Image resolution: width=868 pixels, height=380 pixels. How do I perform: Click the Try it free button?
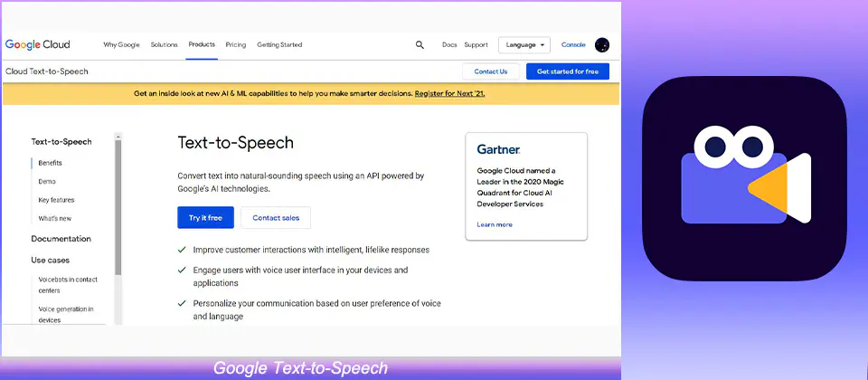coord(205,218)
